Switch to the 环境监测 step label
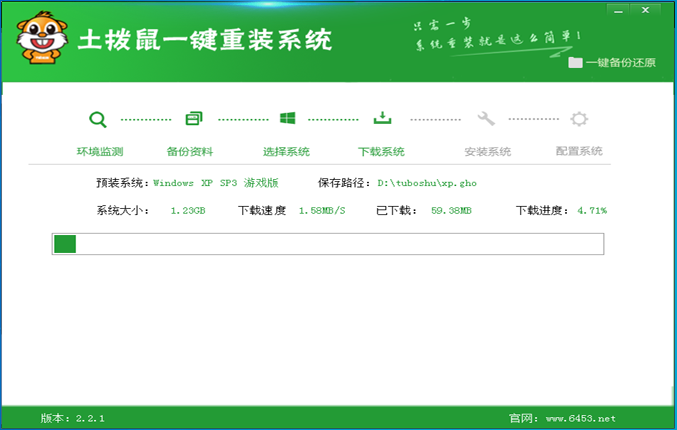This screenshot has height=430, width=677. pos(99,152)
